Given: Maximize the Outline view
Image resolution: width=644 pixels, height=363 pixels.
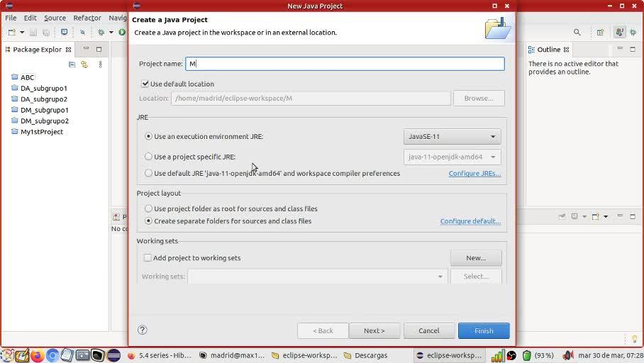Looking at the screenshot, I should (633, 49).
